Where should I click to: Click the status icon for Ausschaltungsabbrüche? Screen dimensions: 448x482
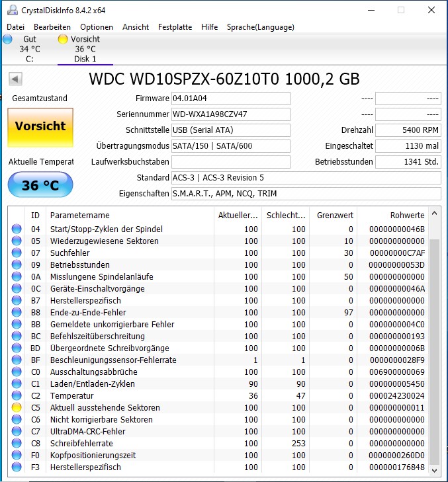(x=17, y=372)
